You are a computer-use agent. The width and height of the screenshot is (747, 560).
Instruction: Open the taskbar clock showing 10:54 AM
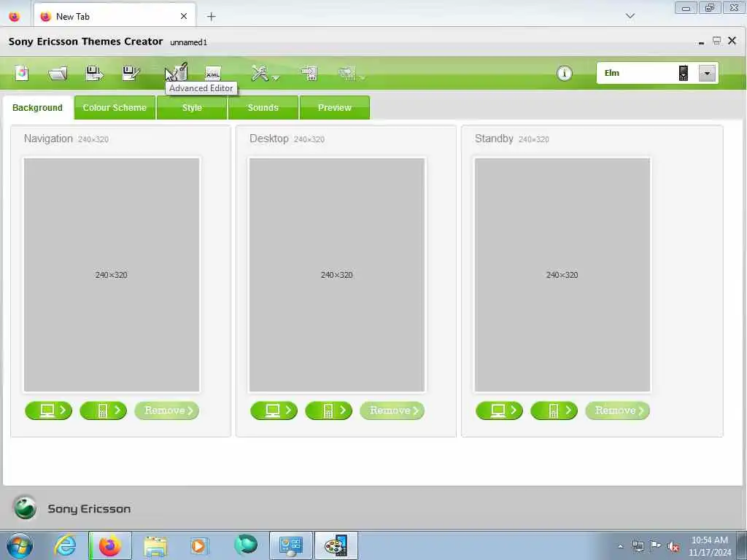(709, 545)
